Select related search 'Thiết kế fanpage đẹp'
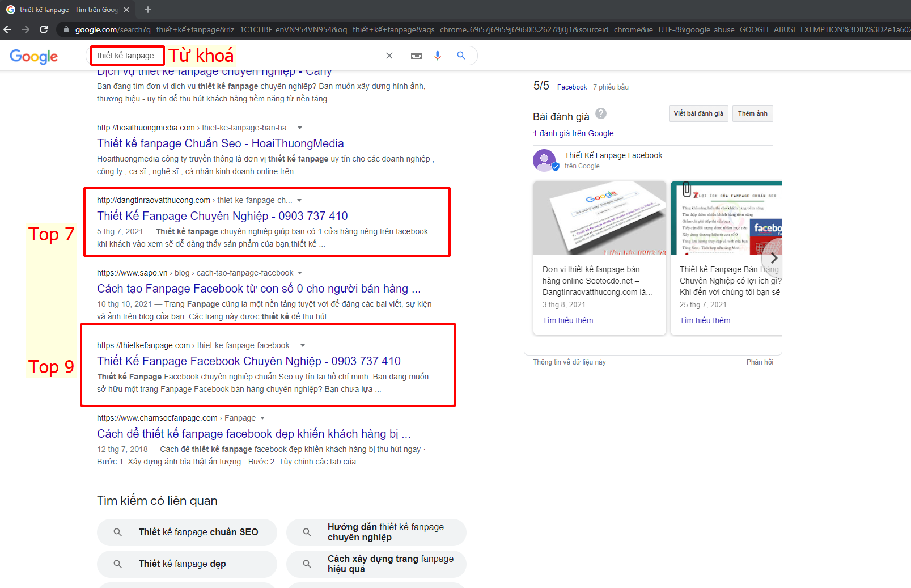The image size is (911, 588). [187, 564]
